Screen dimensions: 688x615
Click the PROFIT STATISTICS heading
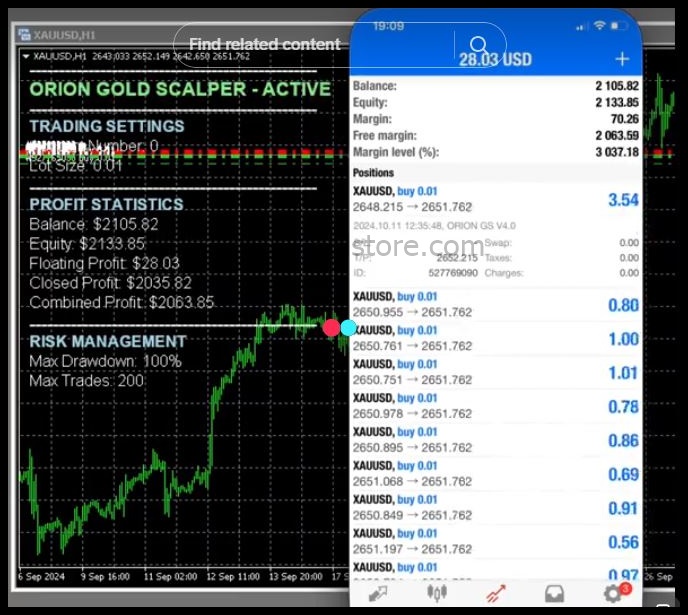pos(106,204)
